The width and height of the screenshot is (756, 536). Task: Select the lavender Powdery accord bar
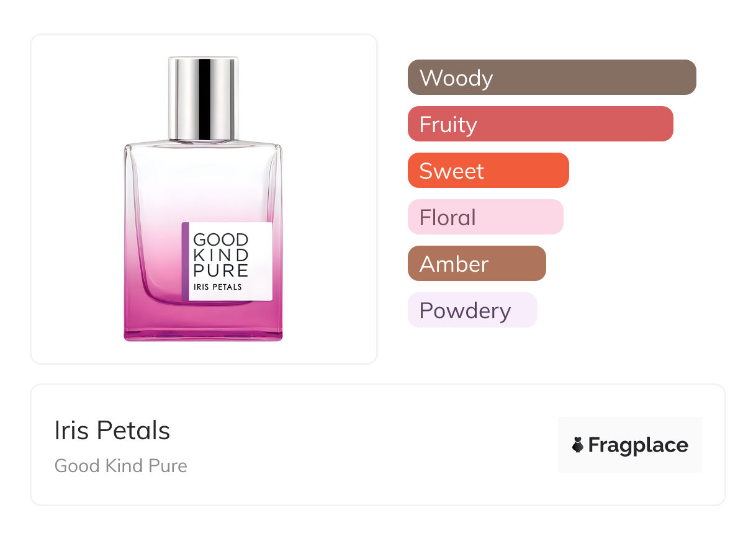(472, 310)
